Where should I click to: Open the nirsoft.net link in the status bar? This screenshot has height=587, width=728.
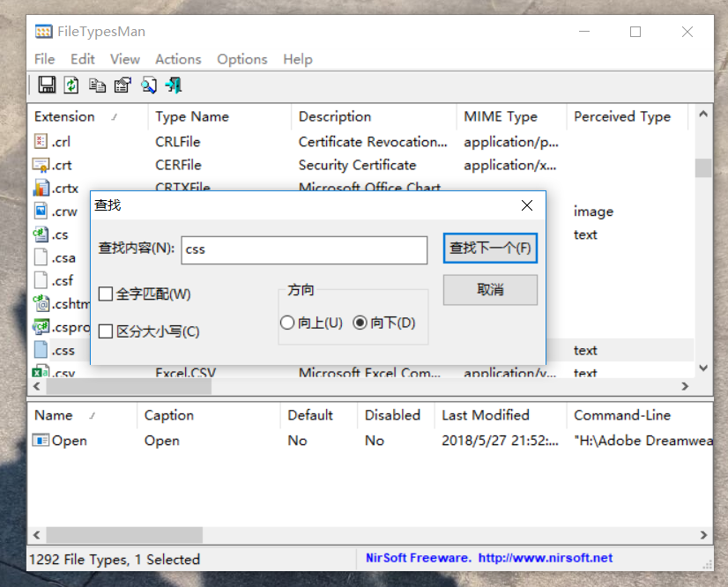tap(545, 558)
